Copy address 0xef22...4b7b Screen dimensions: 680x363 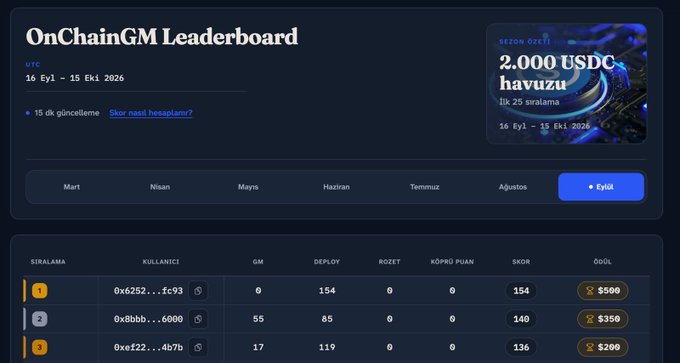(x=198, y=347)
